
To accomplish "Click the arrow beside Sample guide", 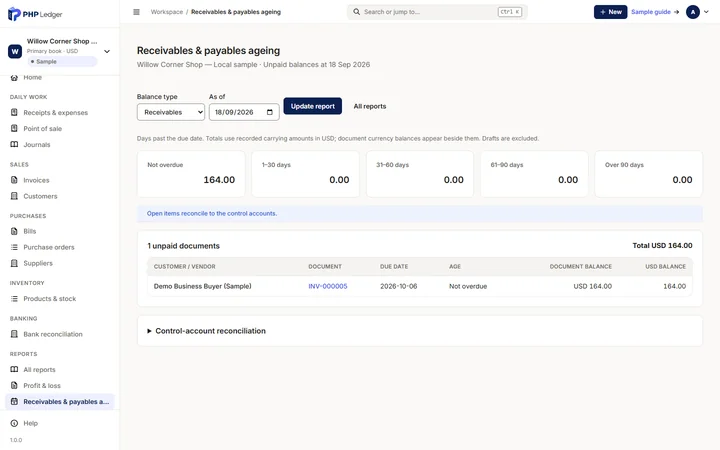I will [x=676, y=12].
